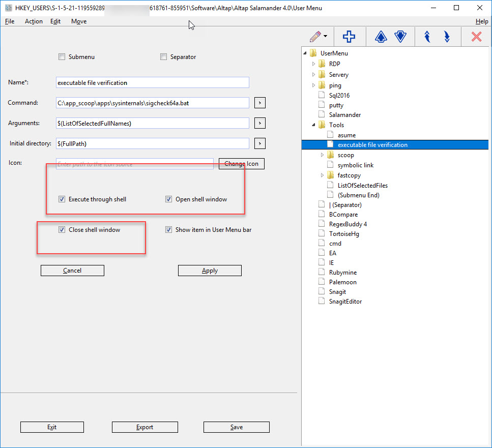Click the scoop folder icon
This screenshot has height=448, width=492.
[x=330, y=155]
